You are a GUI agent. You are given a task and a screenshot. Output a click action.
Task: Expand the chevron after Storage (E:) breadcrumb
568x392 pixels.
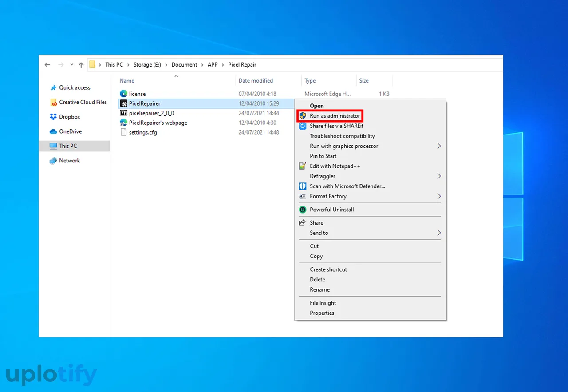(x=166, y=65)
